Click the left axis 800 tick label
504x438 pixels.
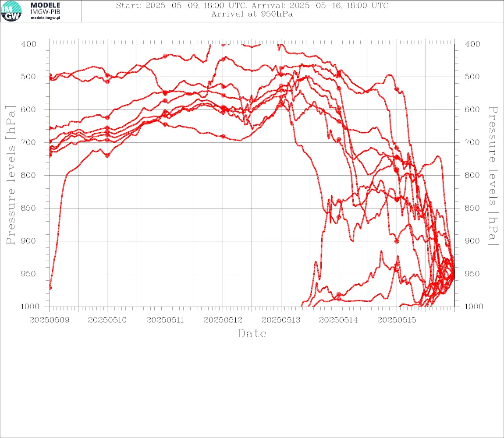tap(28, 175)
